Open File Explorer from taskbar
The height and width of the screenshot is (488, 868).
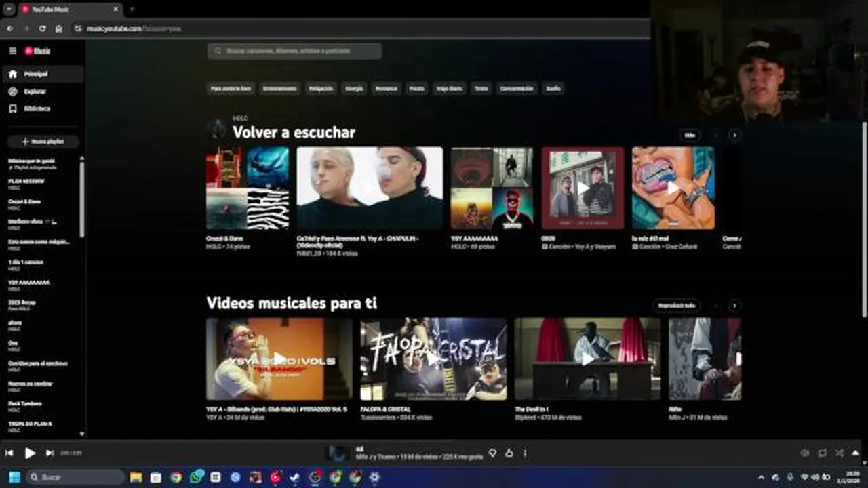pos(136,477)
